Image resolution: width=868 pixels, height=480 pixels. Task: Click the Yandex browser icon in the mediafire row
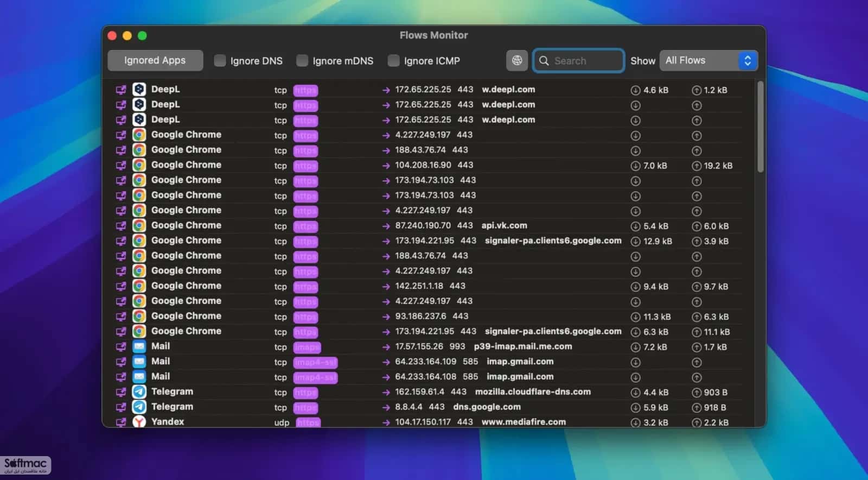tap(139, 421)
